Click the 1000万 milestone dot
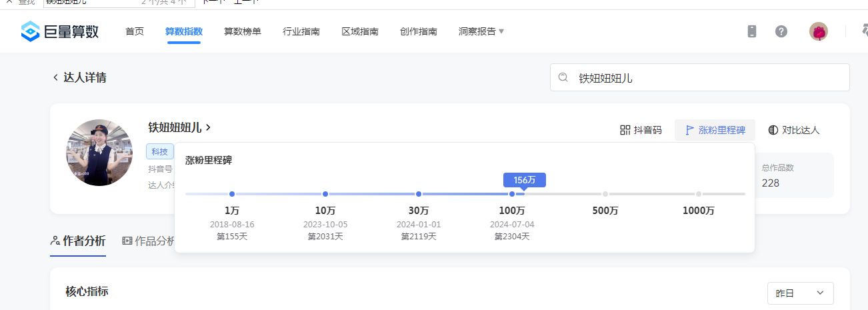The height and width of the screenshot is (310, 868). pos(699,194)
